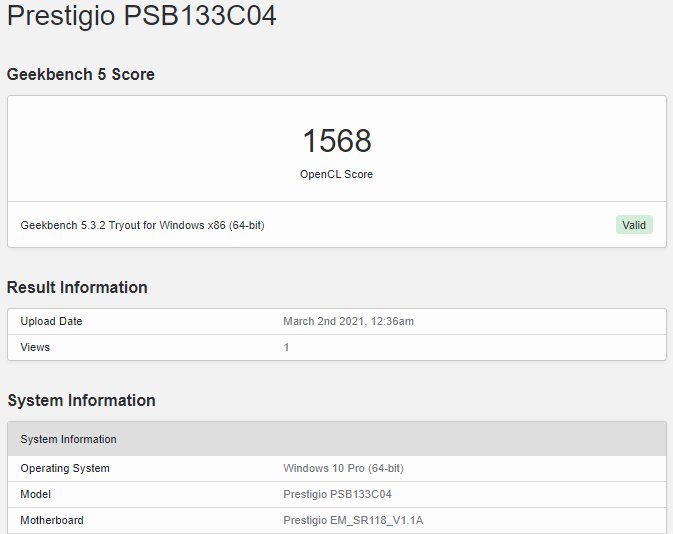The width and height of the screenshot is (673, 534).
Task: Select the Prestigio EM_SR118_V1.1A motherboard value
Action: pos(353,520)
